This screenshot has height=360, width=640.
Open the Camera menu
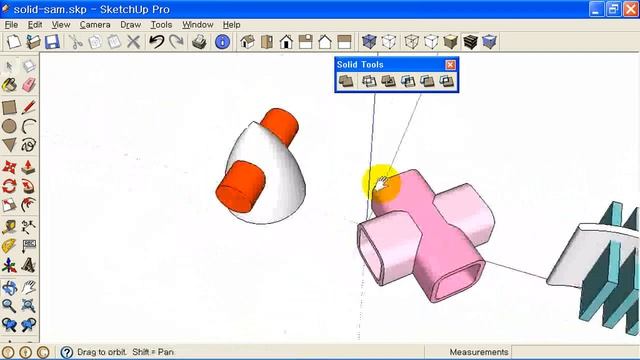pyautogui.click(x=95, y=25)
